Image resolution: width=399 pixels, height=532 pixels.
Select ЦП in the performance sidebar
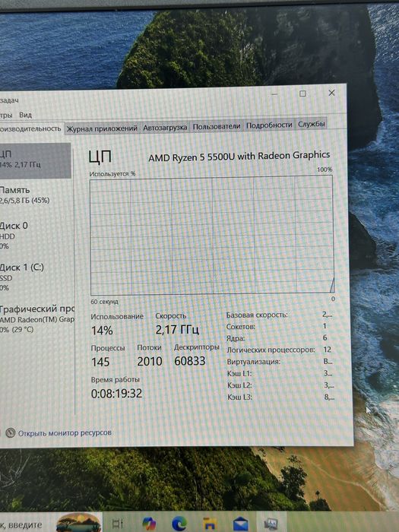[35, 160]
